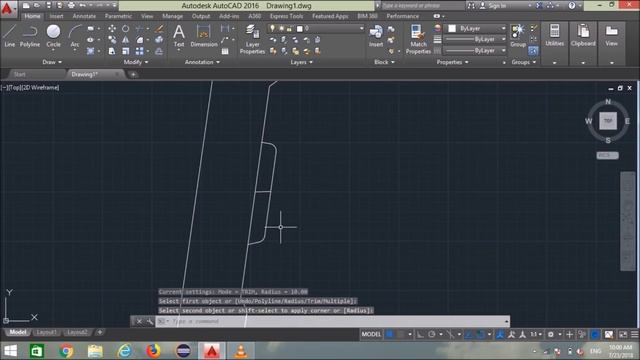Image resolution: width=640 pixels, height=360 pixels.
Task: Expand the Block panel
Action: pos(384,62)
